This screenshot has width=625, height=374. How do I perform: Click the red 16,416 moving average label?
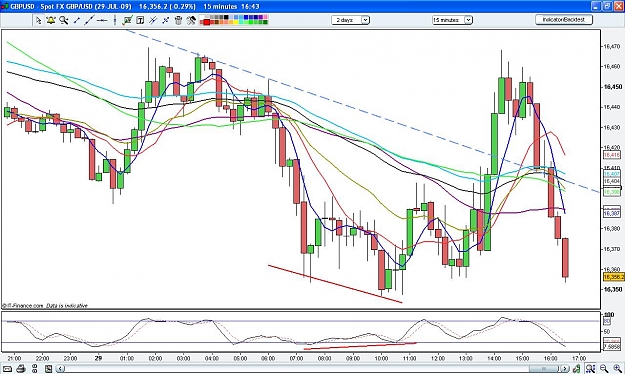(611, 155)
